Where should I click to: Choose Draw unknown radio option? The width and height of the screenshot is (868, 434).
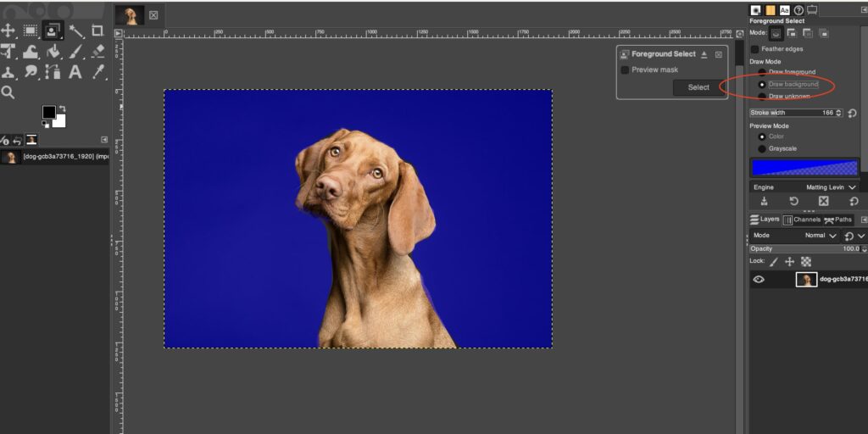[762, 97]
